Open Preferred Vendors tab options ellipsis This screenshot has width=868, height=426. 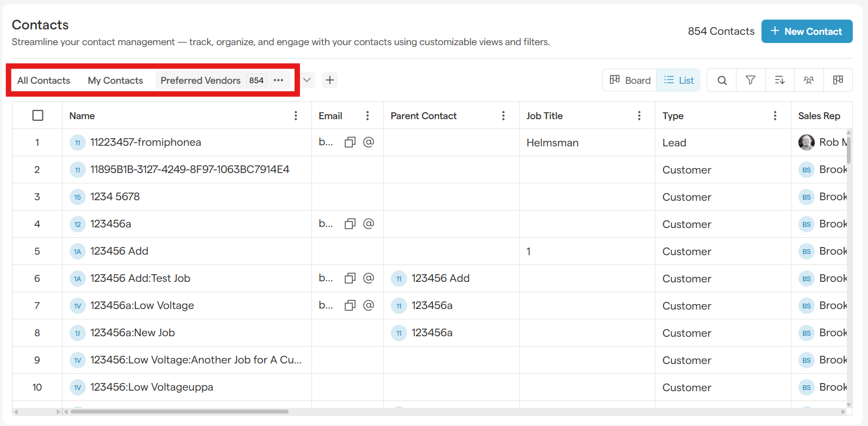click(279, 81)
